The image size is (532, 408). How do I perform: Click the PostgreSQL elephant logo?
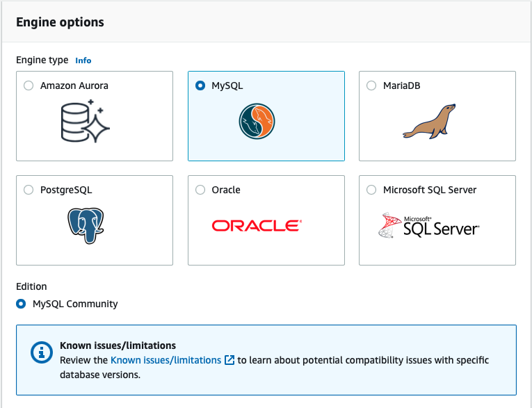(86, 226)
